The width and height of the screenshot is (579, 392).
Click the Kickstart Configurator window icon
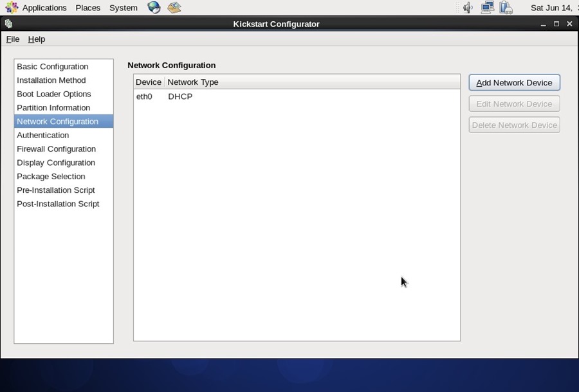coord(8,23)
